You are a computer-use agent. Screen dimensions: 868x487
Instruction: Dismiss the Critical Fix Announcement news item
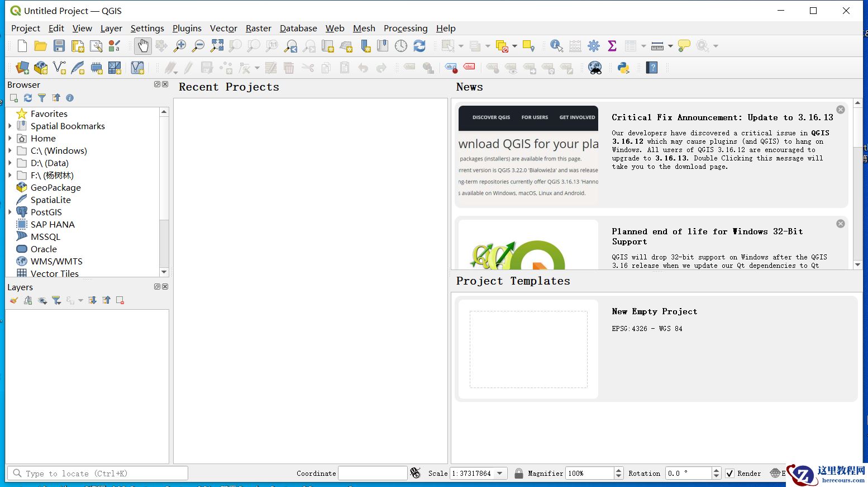click(840, 110)
